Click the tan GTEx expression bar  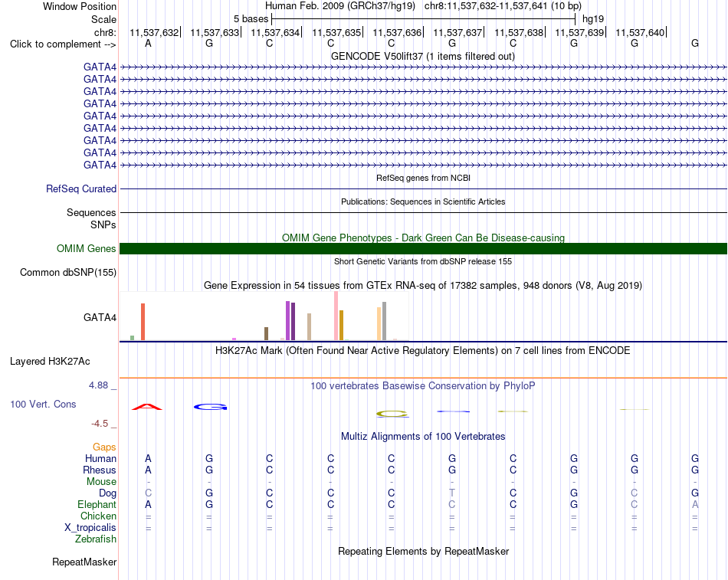point(310,327)
